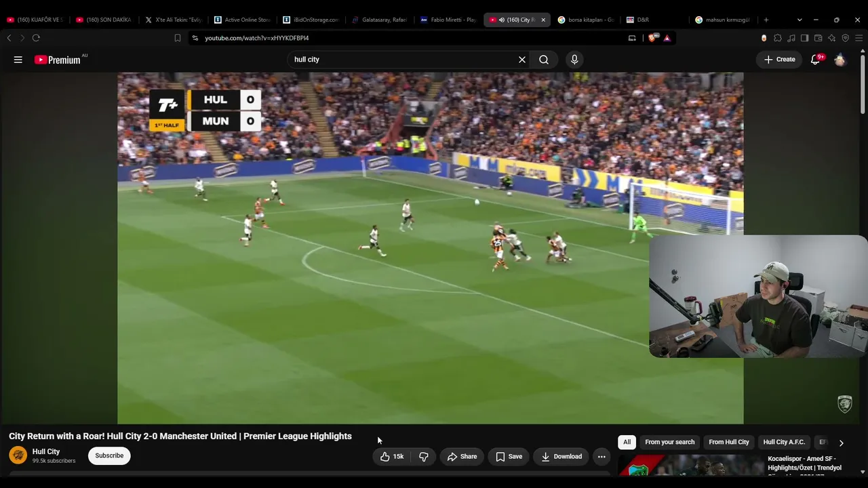The height and width of the screenshot is (488, 868).
Task: Mute the active tab's audio icon
Action: (502, 20)
